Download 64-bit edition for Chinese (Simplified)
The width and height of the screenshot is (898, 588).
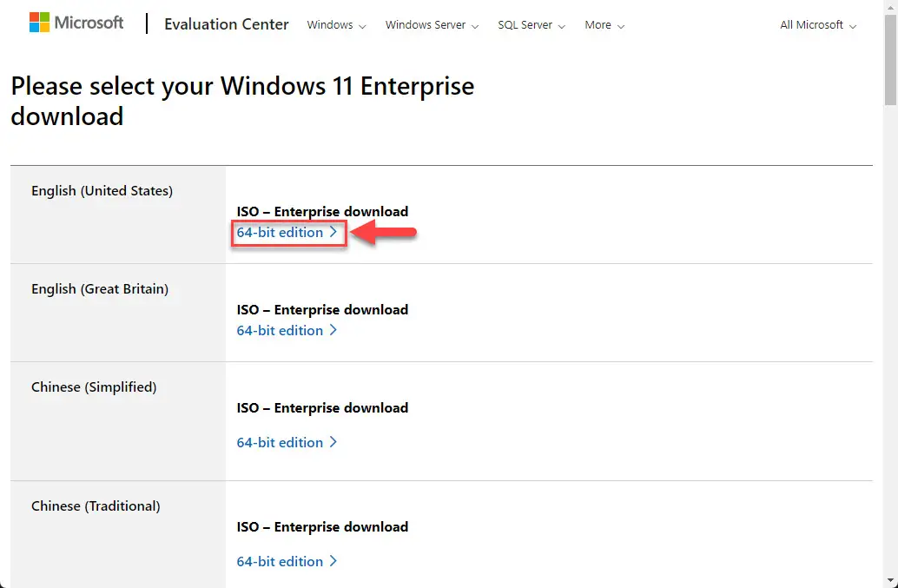pos(287,443)
